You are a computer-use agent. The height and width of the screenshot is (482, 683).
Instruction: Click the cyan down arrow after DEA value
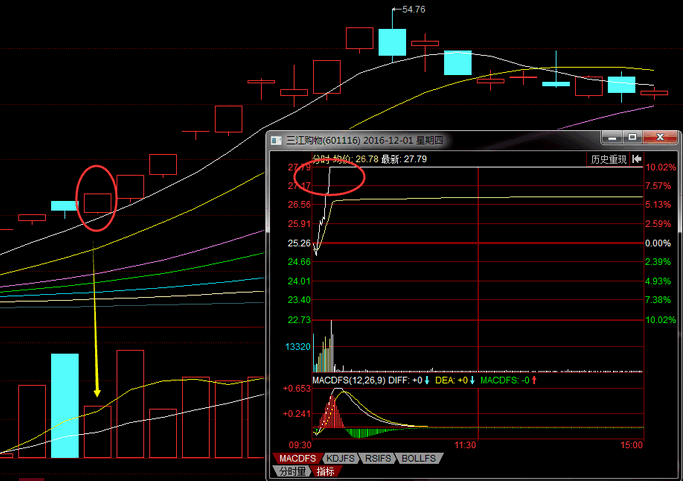click(x=472, y=380)
